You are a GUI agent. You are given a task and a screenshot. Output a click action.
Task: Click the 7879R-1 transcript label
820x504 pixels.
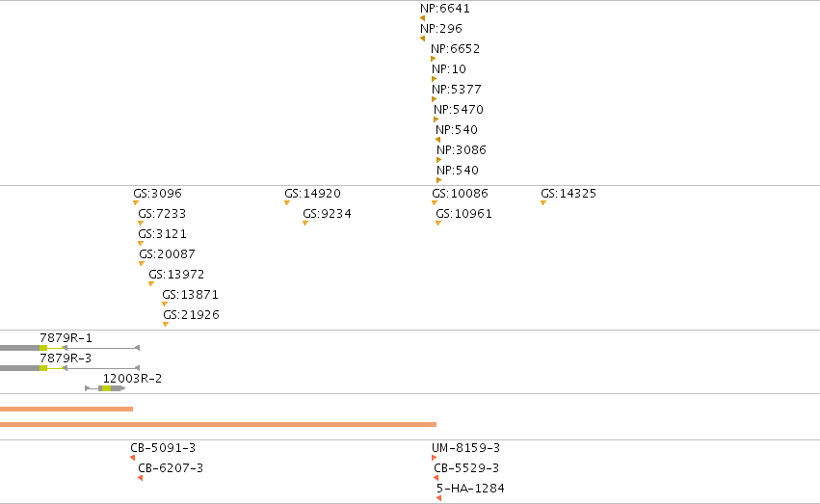click(x=66, y=337)
